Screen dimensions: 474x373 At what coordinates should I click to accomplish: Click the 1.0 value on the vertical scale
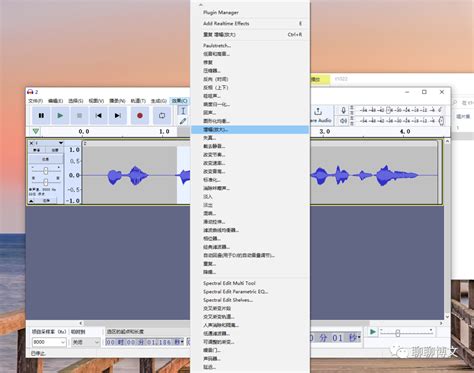pyautogui.click(x=74, y=150)
